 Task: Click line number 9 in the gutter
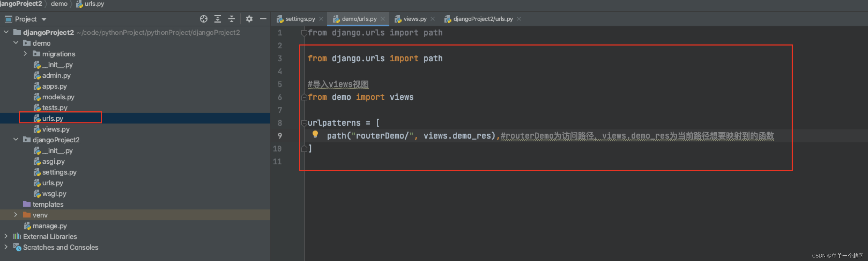coord(280,136)
